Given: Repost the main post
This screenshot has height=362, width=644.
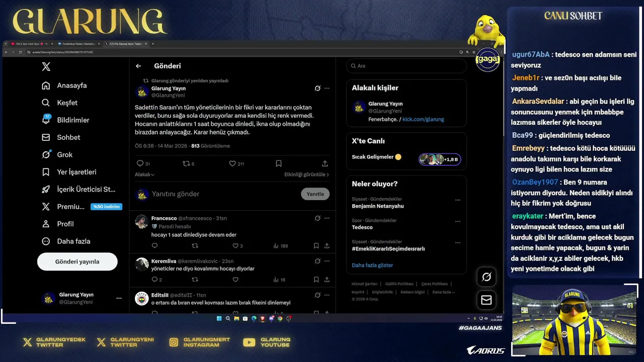Looking at the screenshot, I should [x=186, y=163].
